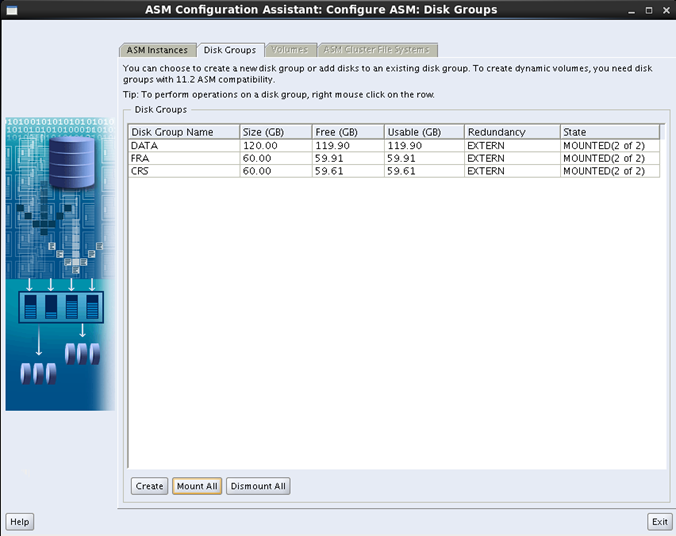
Task: Click the Usable (GB) column header
Action: tap(424, 132)
